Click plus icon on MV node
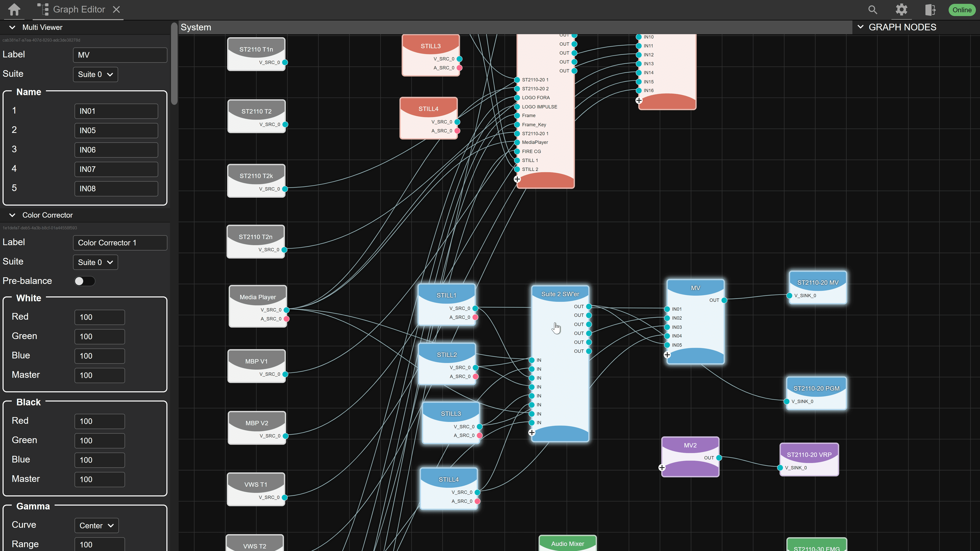Viewport: 980px width, 551px height. tap(667, 355)
